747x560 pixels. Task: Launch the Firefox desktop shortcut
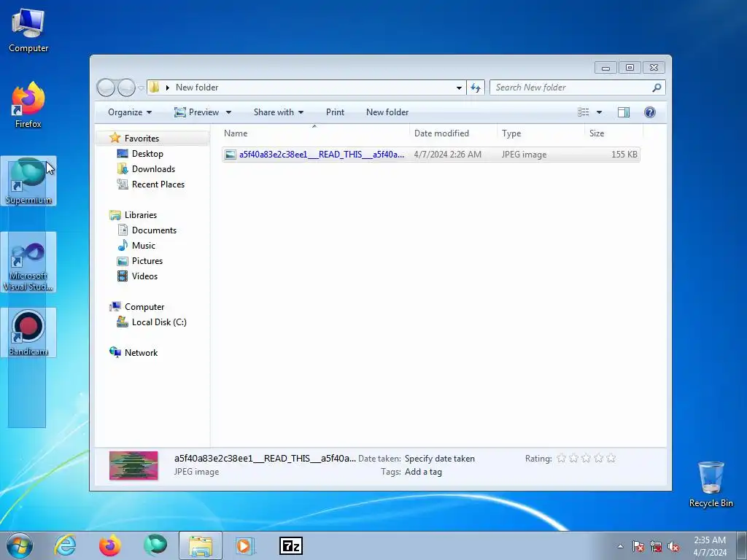pyautogui.click(x=28, y=105)
